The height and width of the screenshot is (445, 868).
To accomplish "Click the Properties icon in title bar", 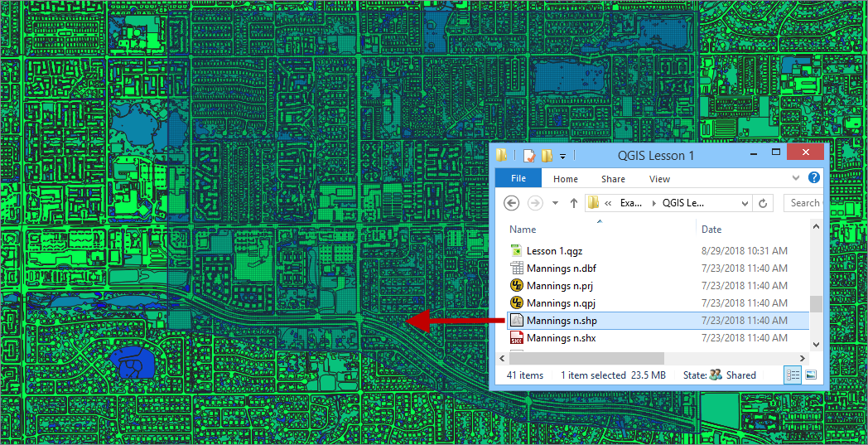I will tap(529, 156).
